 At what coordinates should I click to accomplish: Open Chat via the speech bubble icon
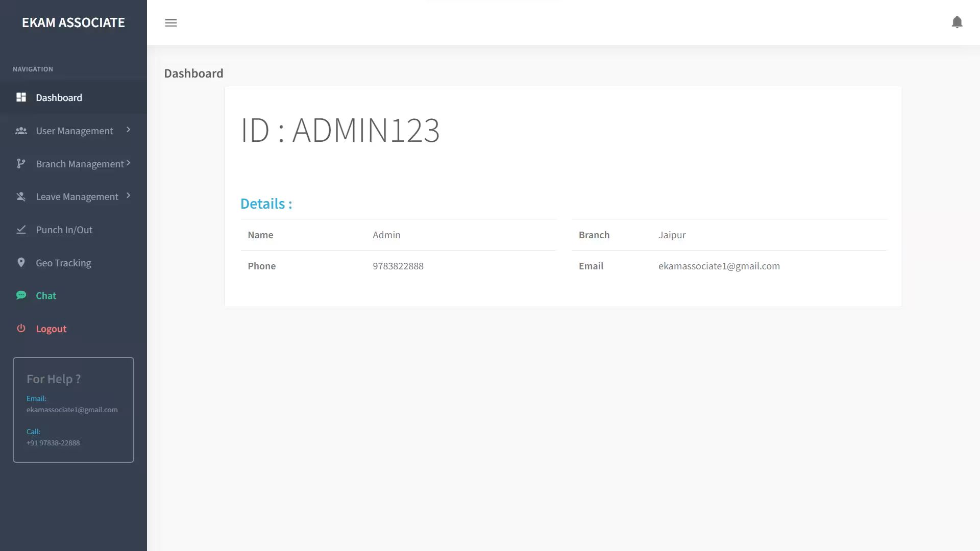click(21, 295)
